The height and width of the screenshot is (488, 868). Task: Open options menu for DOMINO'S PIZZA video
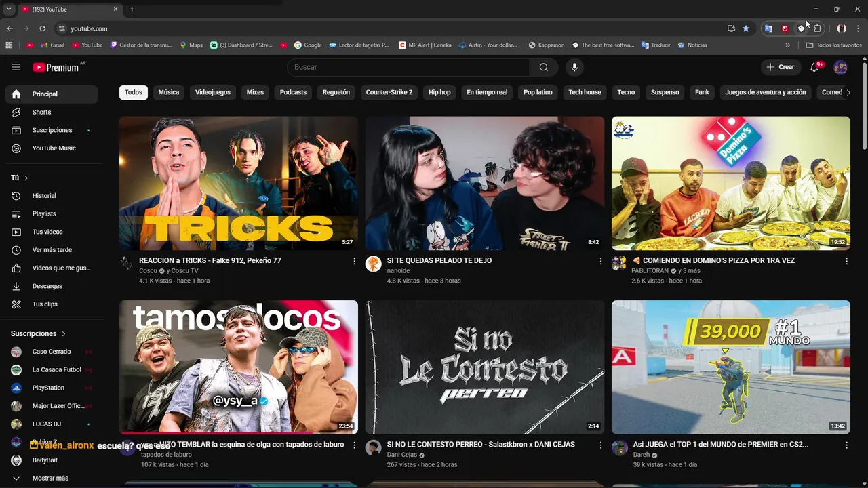point(846,261)
